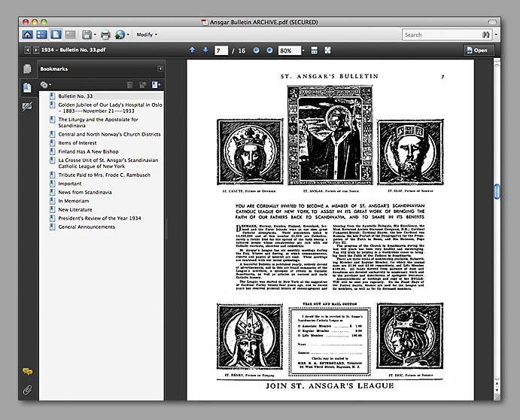Jump to previous page with up arrow
The height and width of the screenshot is (420, 520).
click(192, 50)
